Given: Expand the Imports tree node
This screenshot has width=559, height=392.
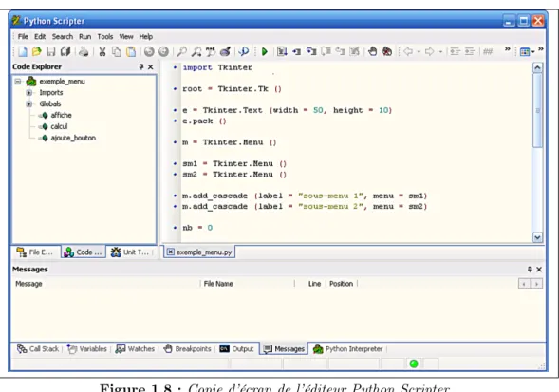Looking at the screenshot, I should coord(29,93).
